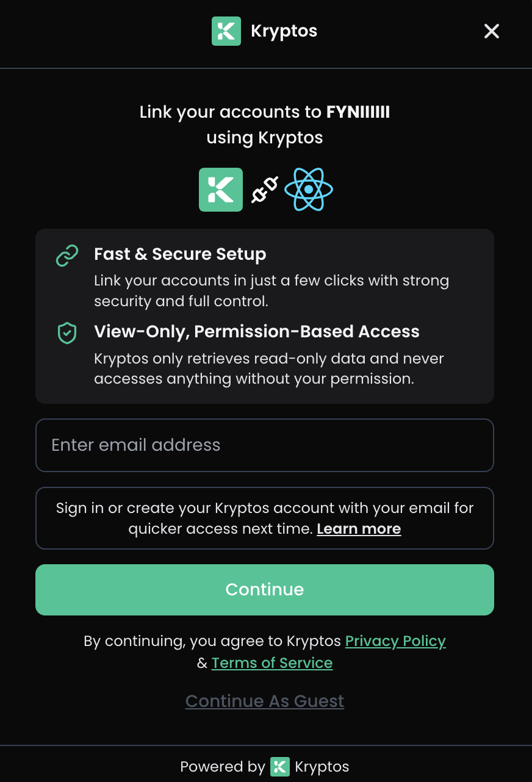
Task: Click the Powered by Kryptos footer text
Action: click(264, 767)
